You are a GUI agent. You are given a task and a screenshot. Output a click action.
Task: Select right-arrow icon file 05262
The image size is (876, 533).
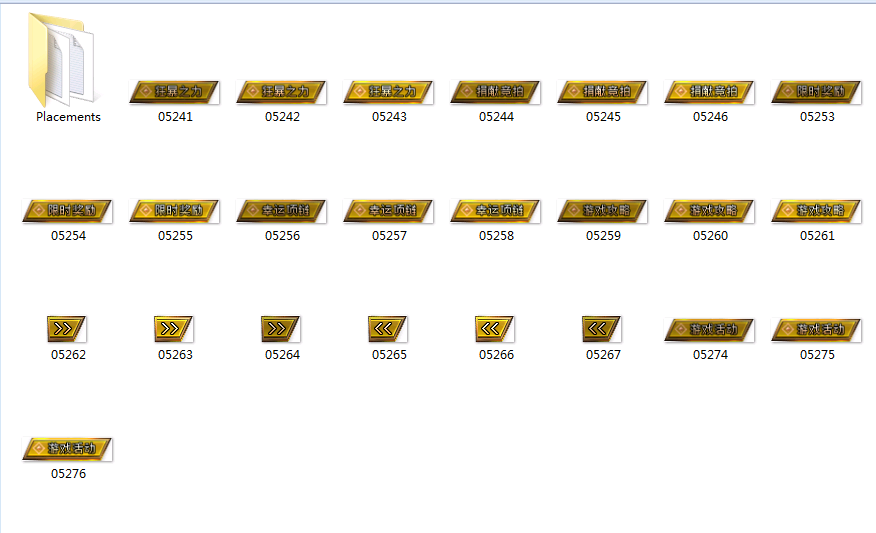click(68, 329)
